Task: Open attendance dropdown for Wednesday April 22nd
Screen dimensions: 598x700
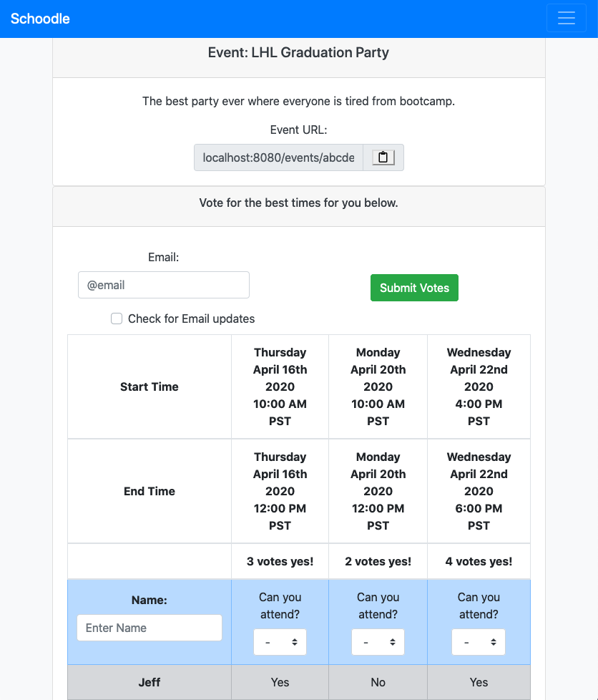Action: 479,642
